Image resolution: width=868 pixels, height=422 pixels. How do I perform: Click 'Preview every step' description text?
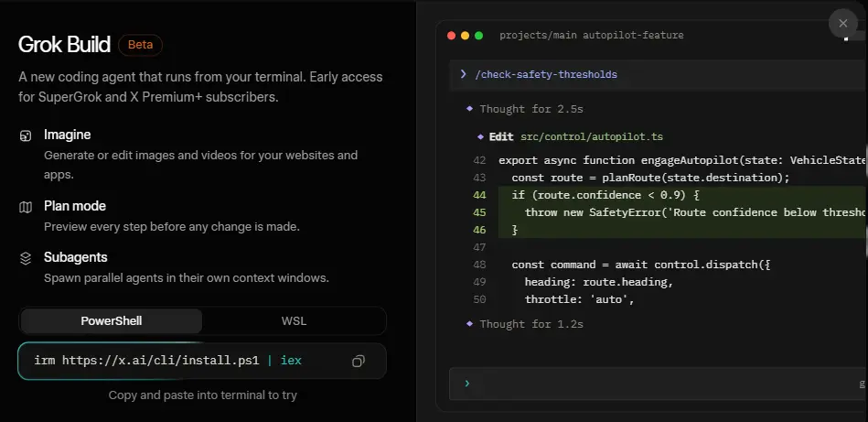tap(172, 227)
